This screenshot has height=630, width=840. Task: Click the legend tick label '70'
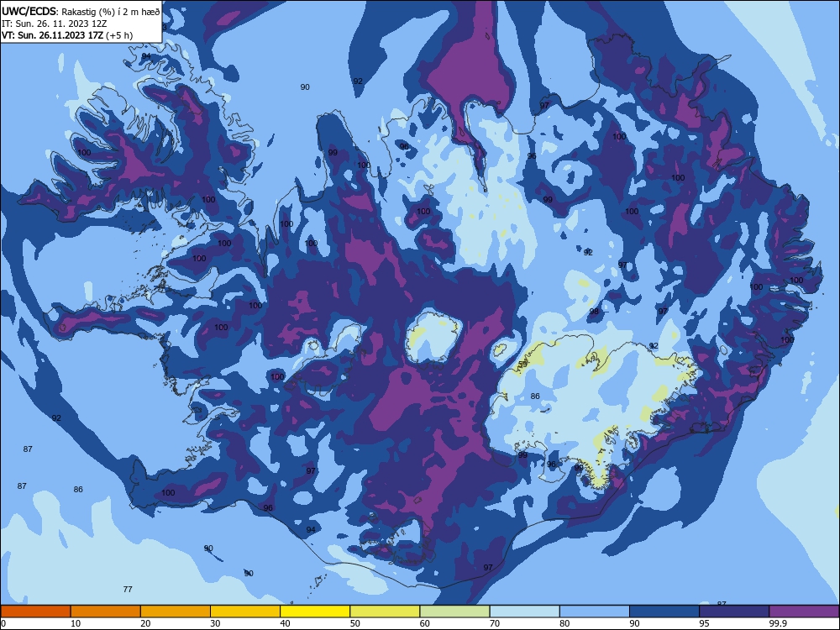coord(495,623)
